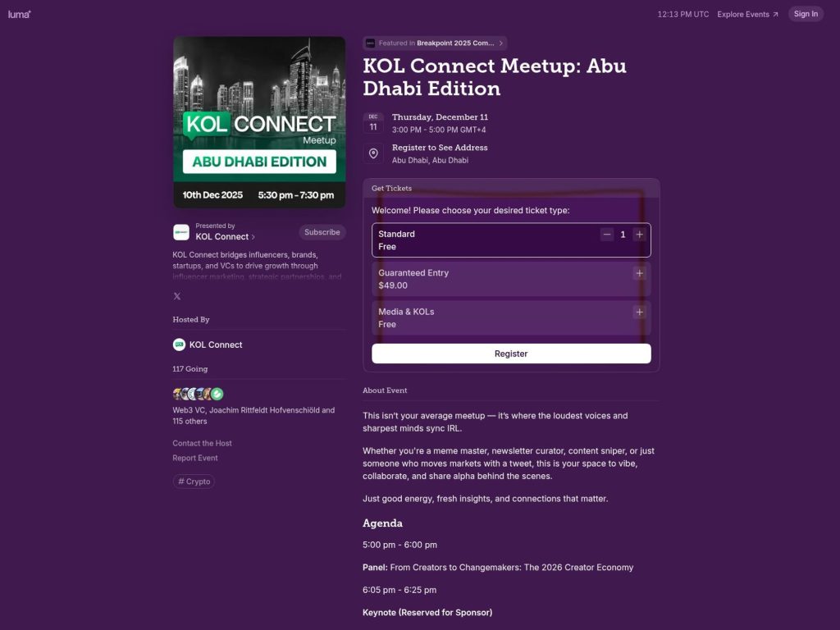The image size is (840, 630).
Task: Click Explore Events in the header
Action: pyautogui.click(x=742, y=14)
